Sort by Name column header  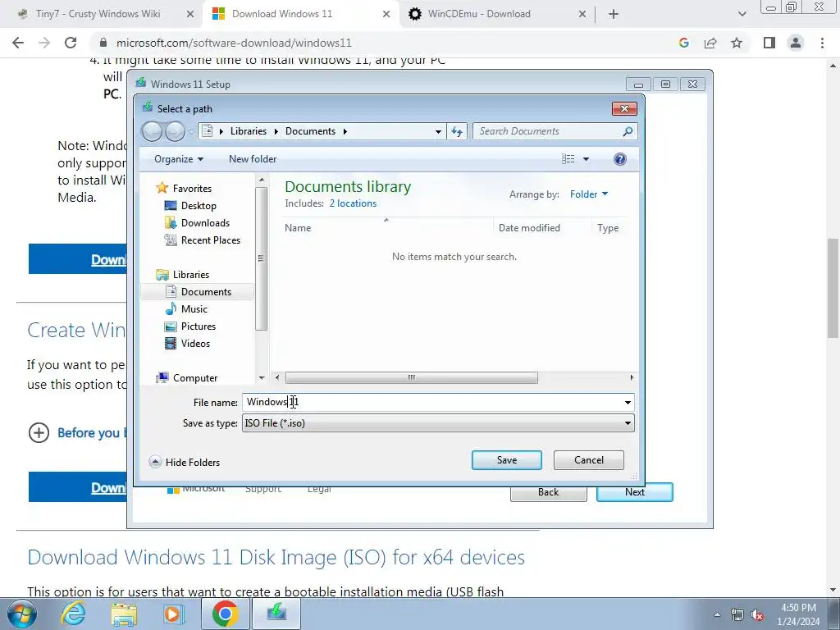(298, 228)
